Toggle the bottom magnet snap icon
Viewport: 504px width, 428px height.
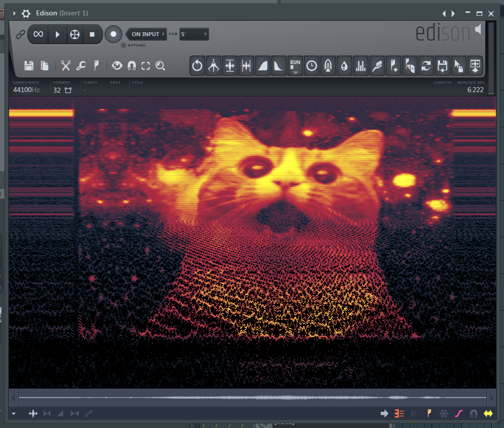tap(473, 414)
